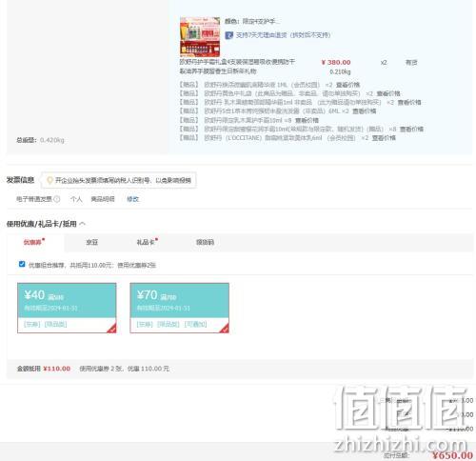The width and height of the screenshot is (476, 461).
Task: Click the product title 欧舒丹护手霜礼盒
Action: [237, 67]
